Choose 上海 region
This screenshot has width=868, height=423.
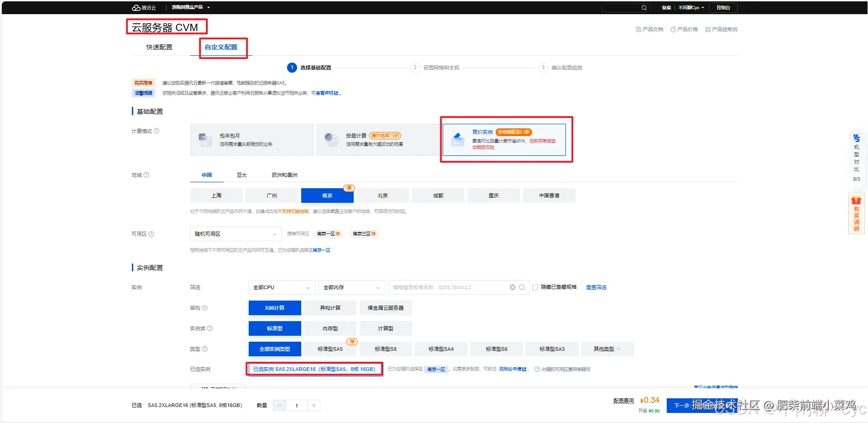click(216, 196)
